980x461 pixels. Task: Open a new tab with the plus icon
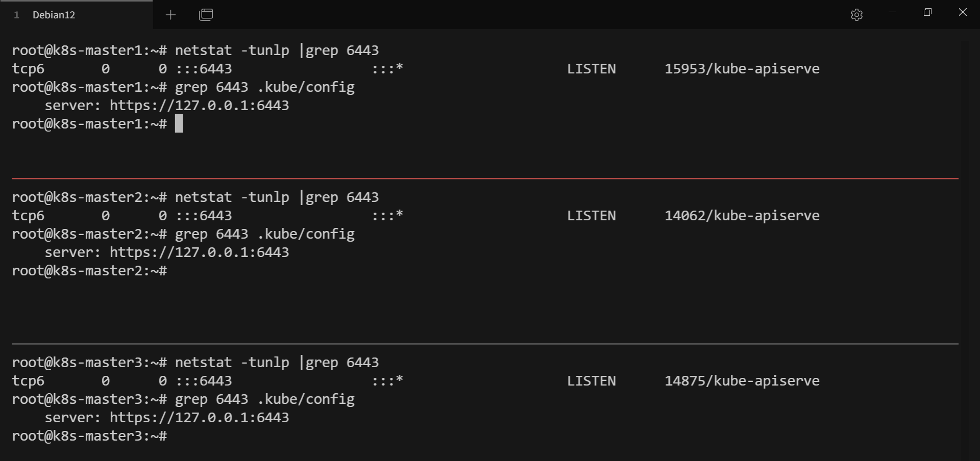170,15
